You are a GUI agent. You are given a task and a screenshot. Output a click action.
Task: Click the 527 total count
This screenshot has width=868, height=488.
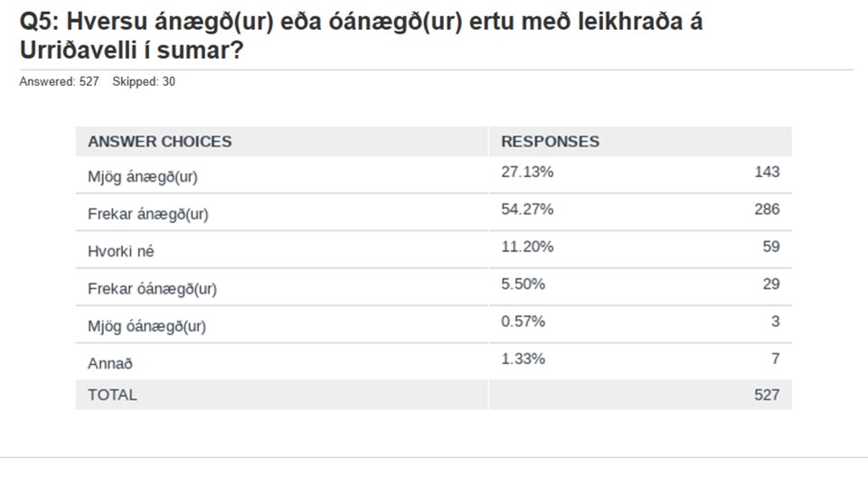[767, 395]
